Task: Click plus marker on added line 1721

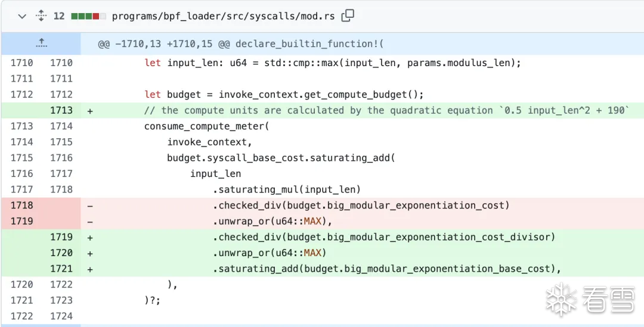Action: click(90, 269)
